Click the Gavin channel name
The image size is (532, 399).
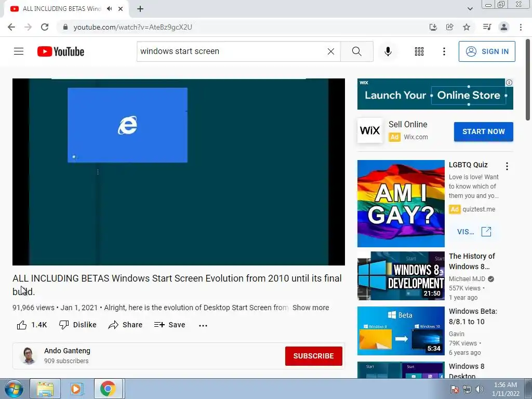[x=456, y=334]
